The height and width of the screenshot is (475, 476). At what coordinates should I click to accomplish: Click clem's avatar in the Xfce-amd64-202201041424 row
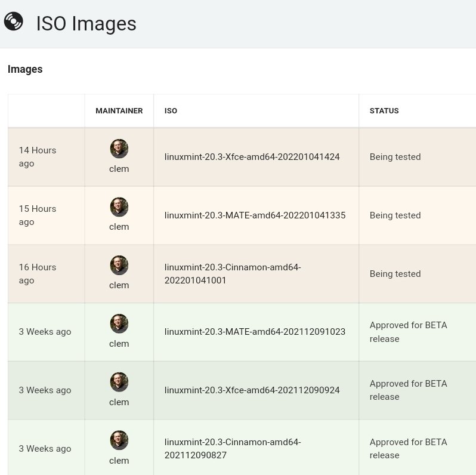coord(119,149)
